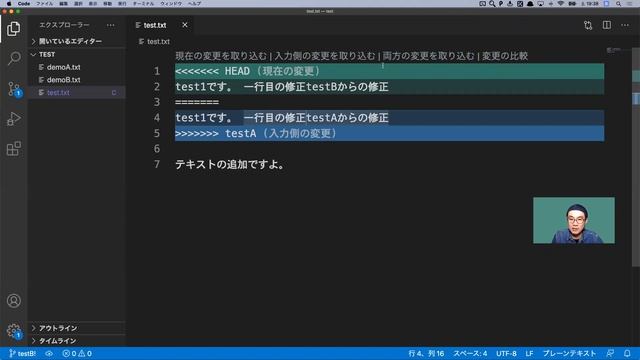Open the Search view in the activity bar
This screenshot has height=360, width=640.
pyautogui.click(x=13, y=58)
